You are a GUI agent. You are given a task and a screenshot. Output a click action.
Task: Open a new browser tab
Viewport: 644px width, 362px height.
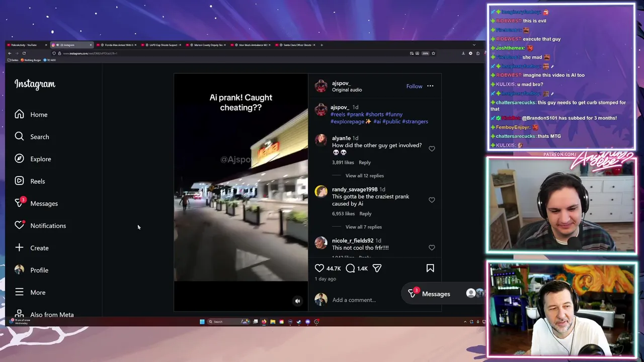pos(321,45)
